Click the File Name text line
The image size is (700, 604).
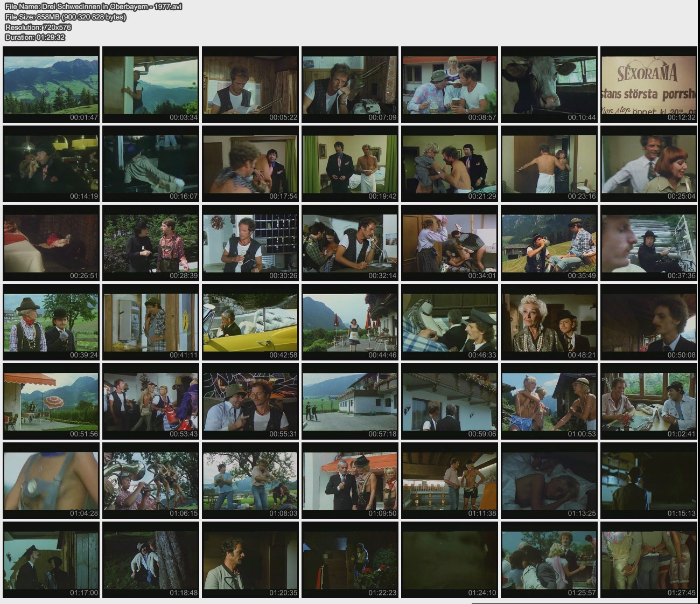(93, 6)
